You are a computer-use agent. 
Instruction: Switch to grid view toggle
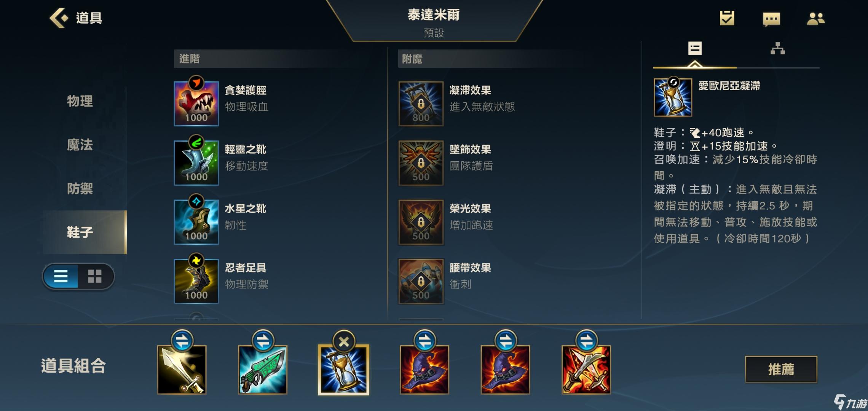95,276
